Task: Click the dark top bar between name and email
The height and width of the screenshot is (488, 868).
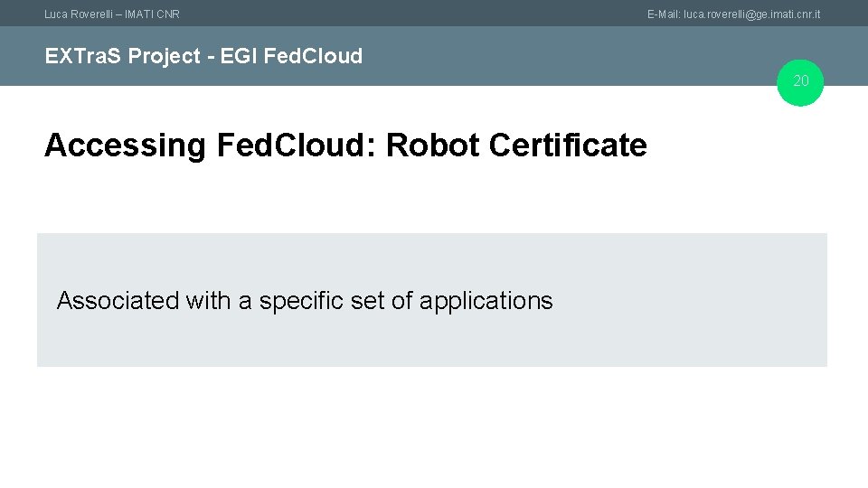Action: 407,14
